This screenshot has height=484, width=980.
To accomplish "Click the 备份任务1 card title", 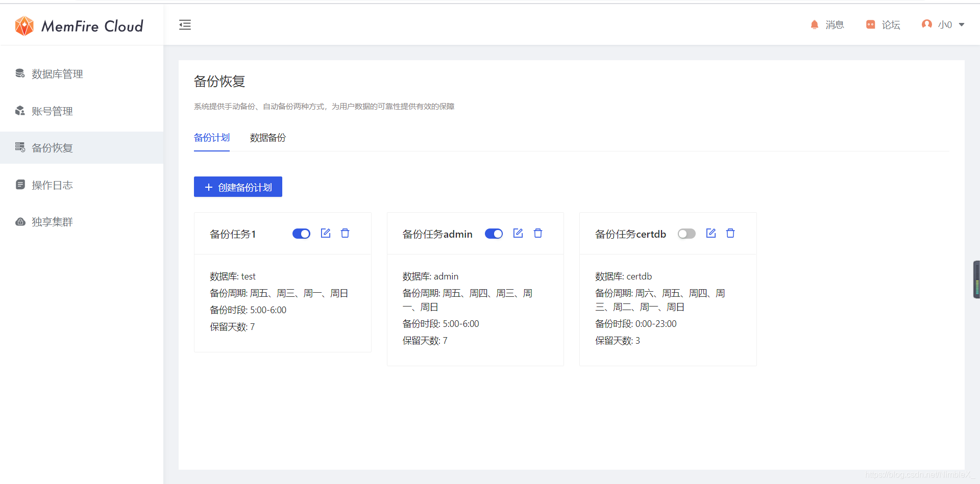I will [x=233, y=234].
